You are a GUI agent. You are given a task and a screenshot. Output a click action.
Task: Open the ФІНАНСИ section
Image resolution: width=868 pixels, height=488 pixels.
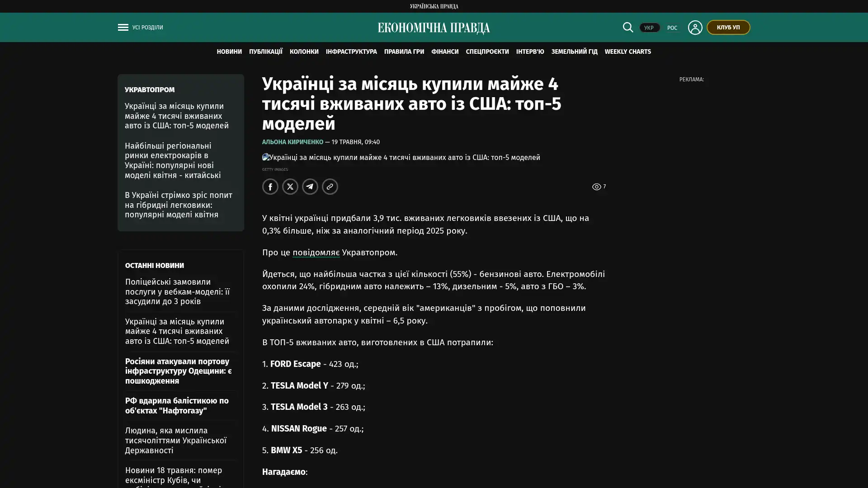[445, 52]
